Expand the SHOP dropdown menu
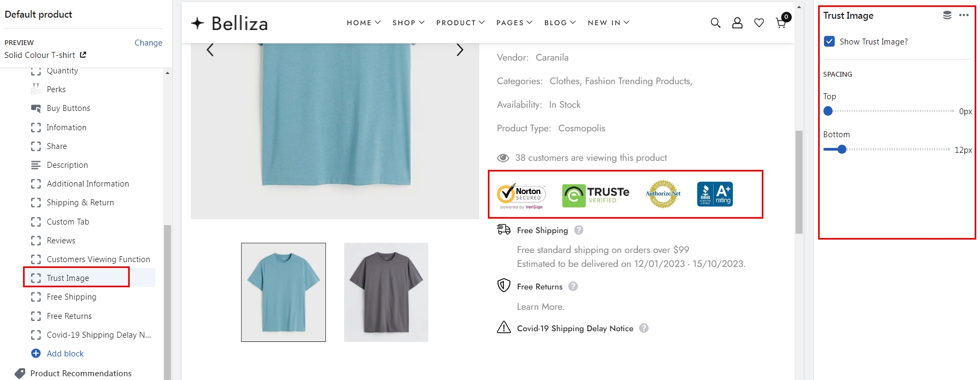 pos(409,23)
